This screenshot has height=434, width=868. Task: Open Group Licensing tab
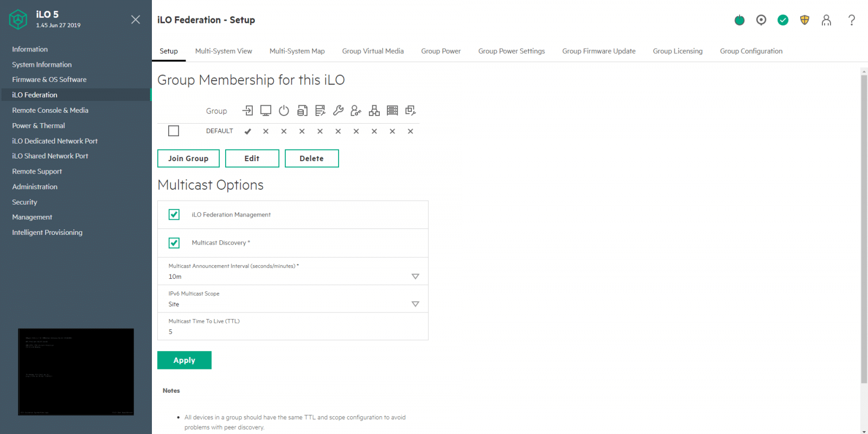[x=678, y=51]
